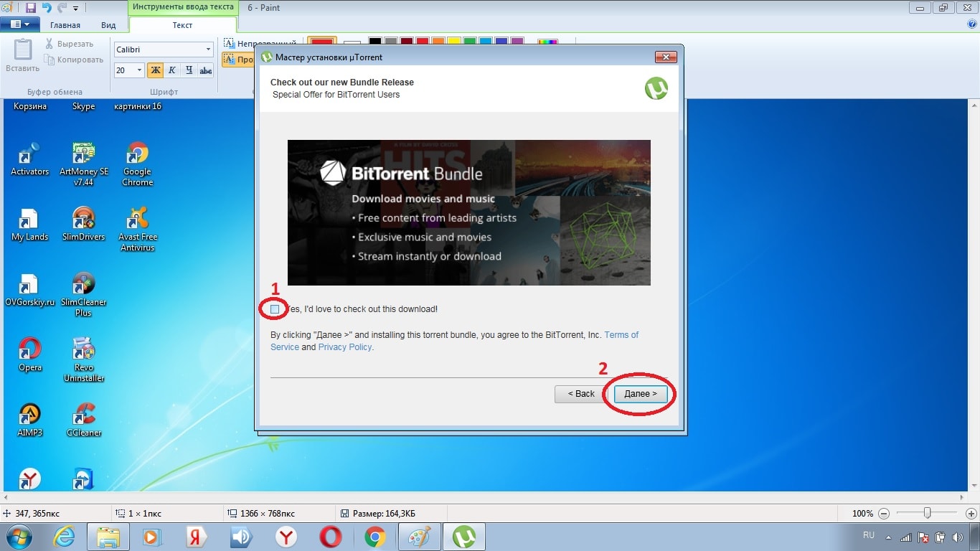Click the Activators desktop shortcut
Image resolution: width=980 pixels, height=551 pixels.
pyautogui.click(x=29, y=159)
